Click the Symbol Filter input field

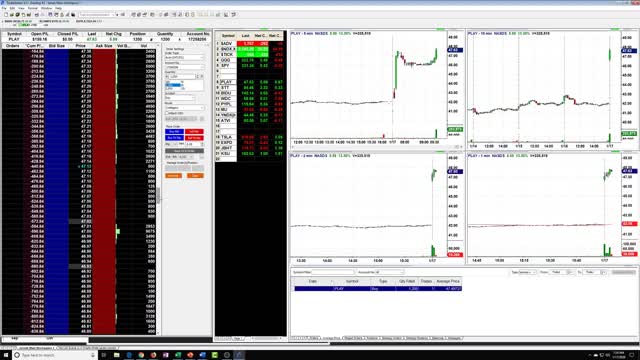[333, 272]
